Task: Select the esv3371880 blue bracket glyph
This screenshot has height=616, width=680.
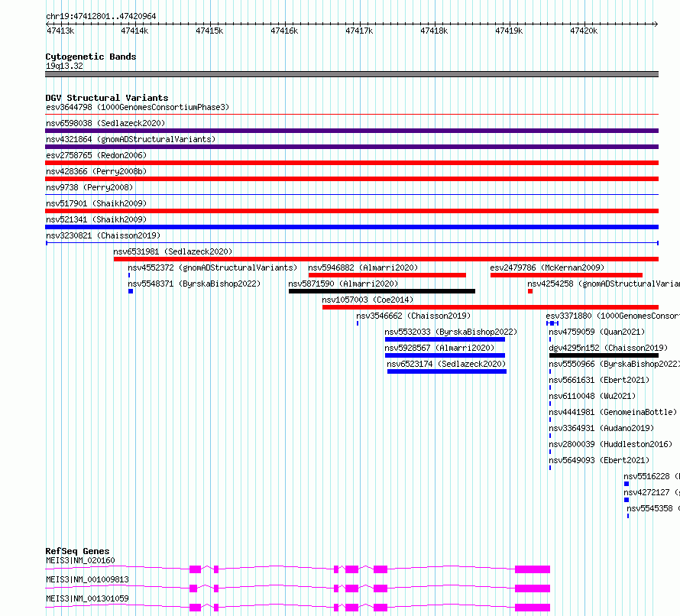Action: pyautogui.click(x=552, y=323)
